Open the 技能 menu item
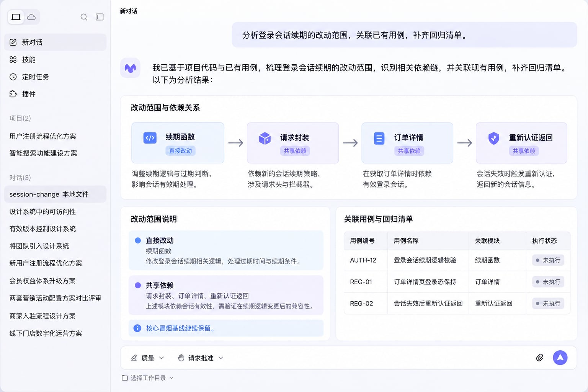The height and width of the screenshot is (392, 588). pyautogui.click(x=56, y=60)
